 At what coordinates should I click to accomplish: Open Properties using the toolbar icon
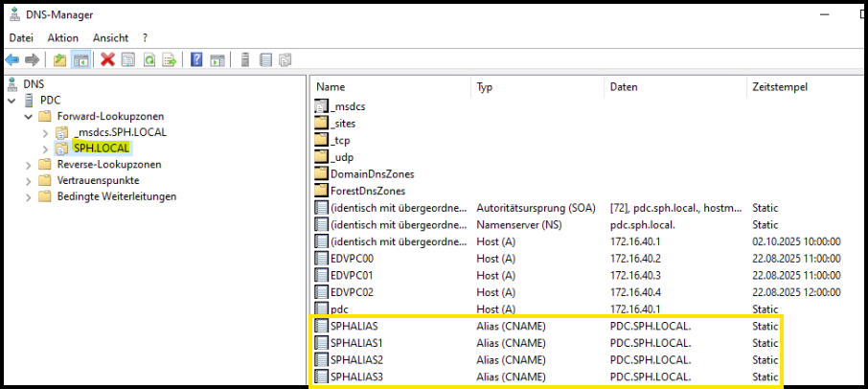(128, 60)
